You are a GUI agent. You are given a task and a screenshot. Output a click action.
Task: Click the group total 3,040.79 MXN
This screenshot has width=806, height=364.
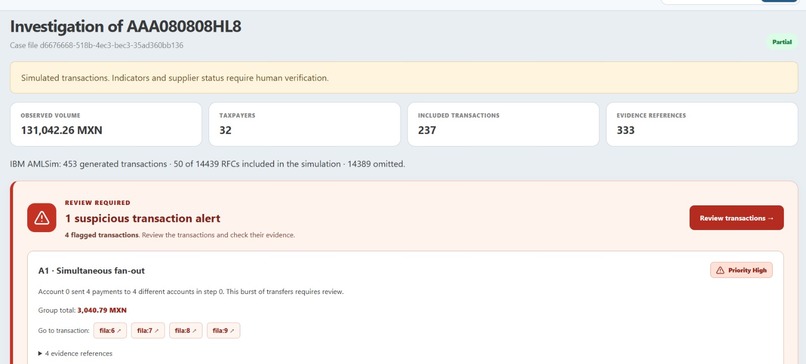pos(102,311)
